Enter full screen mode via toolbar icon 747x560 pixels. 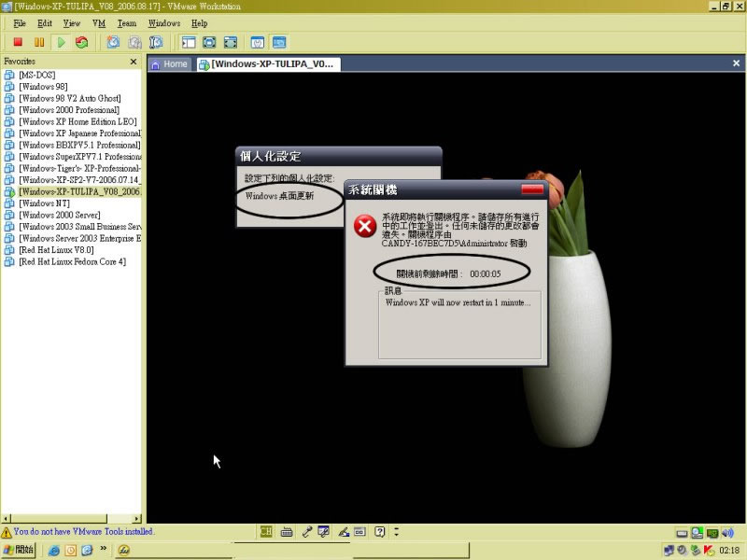(231, 42)
